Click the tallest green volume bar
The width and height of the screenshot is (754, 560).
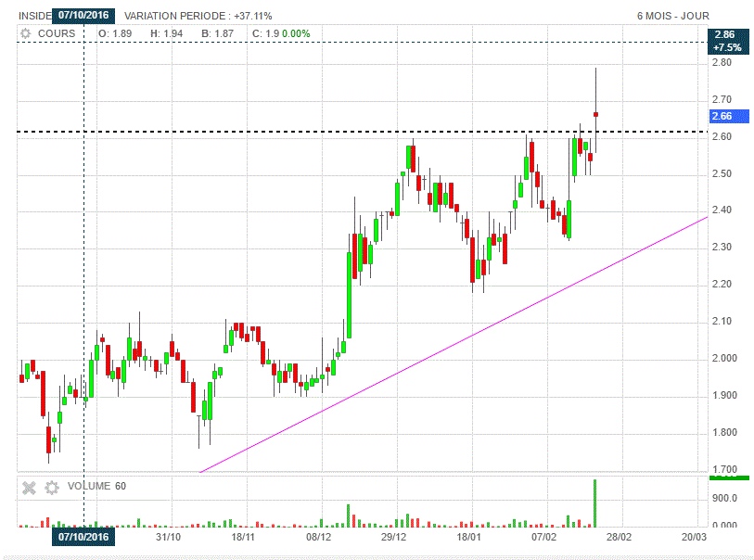(x=594, y=503)
